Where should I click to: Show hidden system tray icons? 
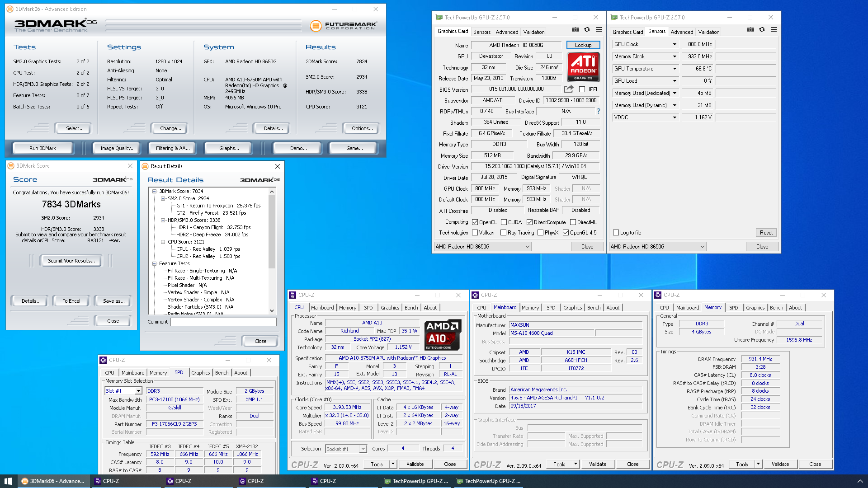coord(860,481)
